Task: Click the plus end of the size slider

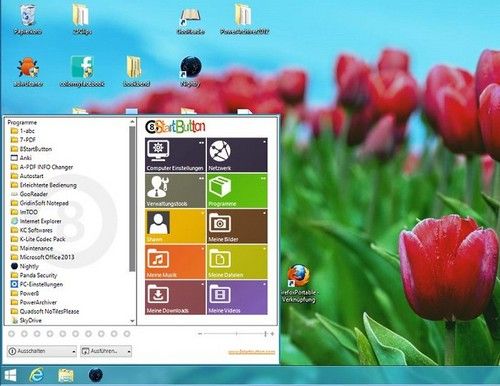Action: click(x=272, y=333)
